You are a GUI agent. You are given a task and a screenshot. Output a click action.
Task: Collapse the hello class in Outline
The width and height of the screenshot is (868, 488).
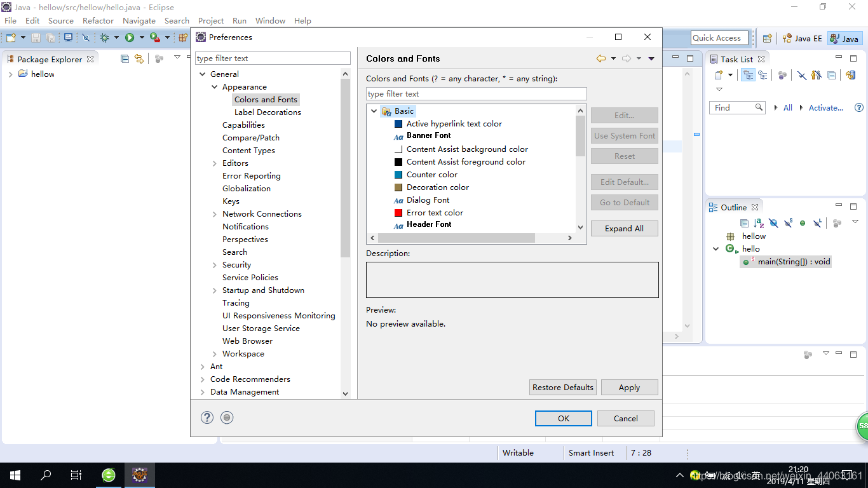(716, 249)
